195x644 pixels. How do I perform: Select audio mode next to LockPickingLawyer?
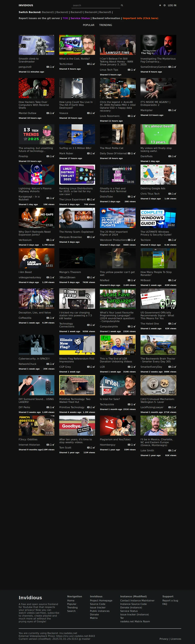pos(172,407)
